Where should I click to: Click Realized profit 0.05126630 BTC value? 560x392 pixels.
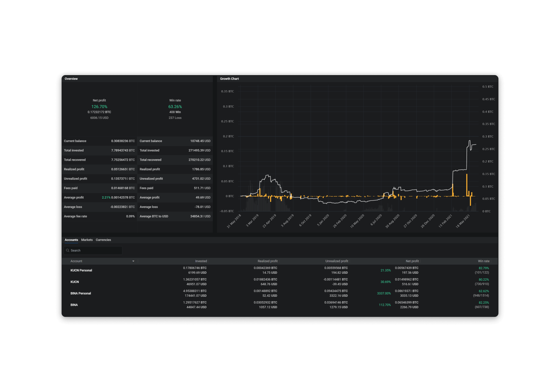click(123, 169)
